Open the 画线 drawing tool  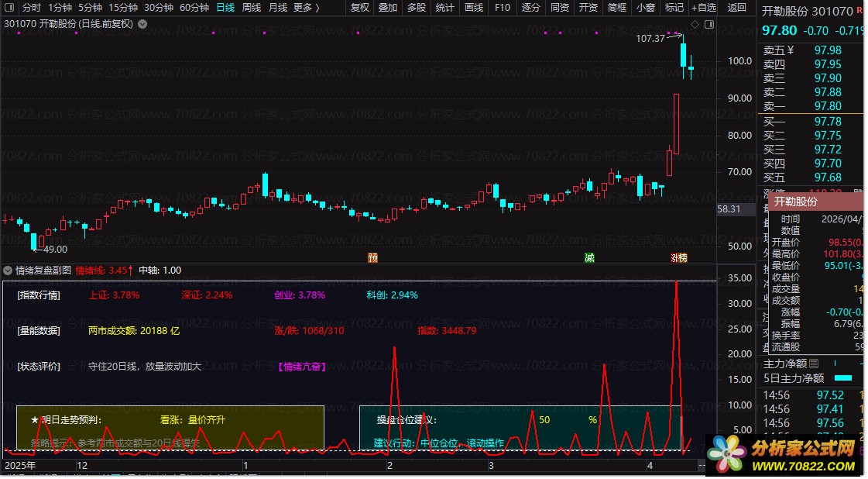474,8
